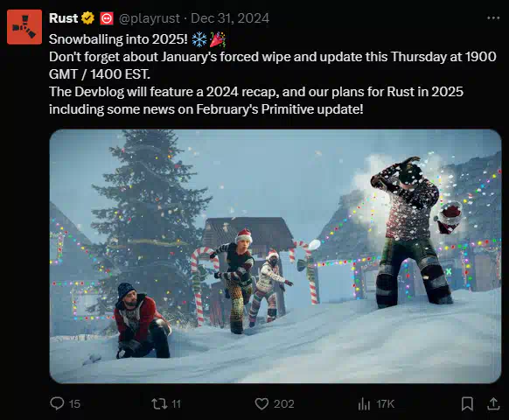Image resolution: width=509 pixels, height=420 pixels.
Task: Click the gold verified checkmark badge
Action: (87, 18)
